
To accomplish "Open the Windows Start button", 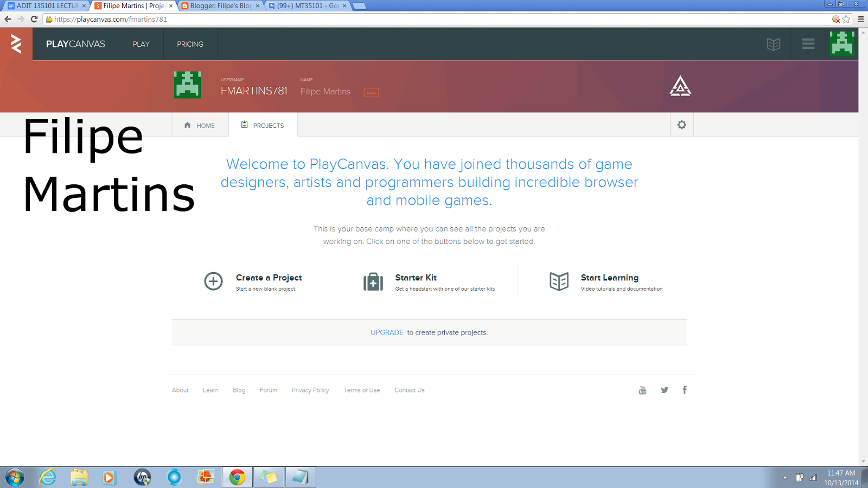I will 15,477.
